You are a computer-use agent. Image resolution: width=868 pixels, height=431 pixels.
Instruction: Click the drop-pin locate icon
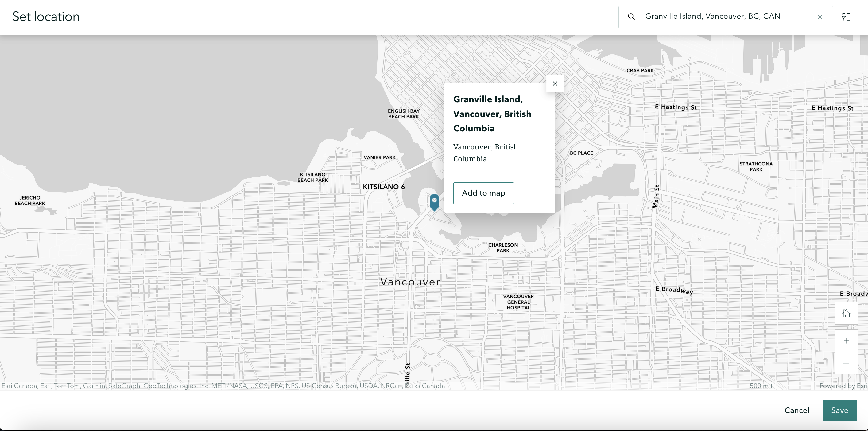846,17
